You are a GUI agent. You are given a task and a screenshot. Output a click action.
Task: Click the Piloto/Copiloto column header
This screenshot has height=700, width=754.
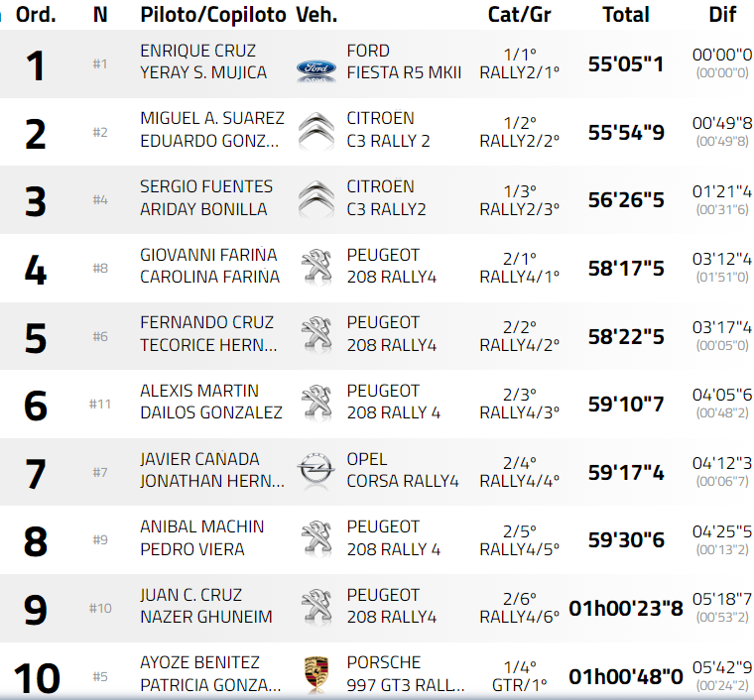(x=213, y=15)
